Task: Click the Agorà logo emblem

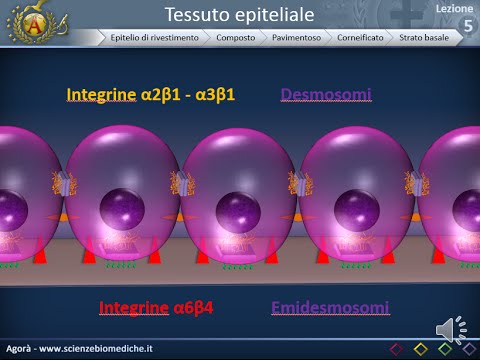Action: [x=36, y=23]
